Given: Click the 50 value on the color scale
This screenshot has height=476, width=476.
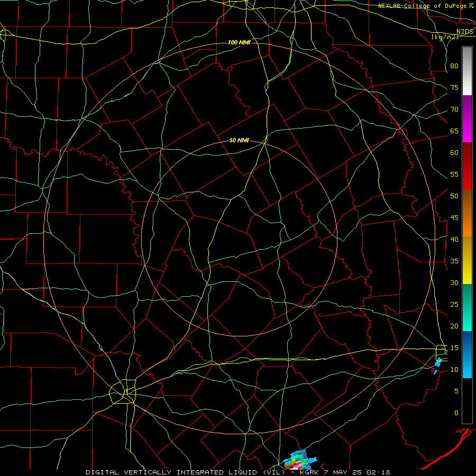Looking at the screenshot, I should 454,196.
